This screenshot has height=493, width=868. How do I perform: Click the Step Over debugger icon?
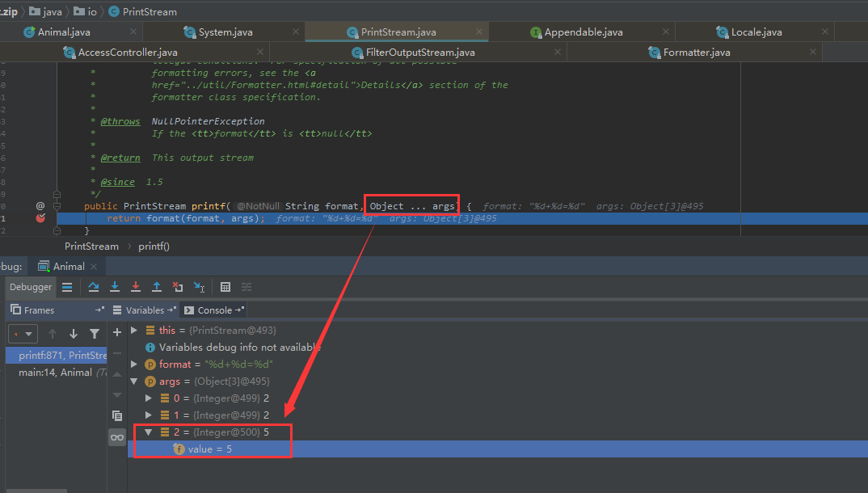click(x=94, y=287)
